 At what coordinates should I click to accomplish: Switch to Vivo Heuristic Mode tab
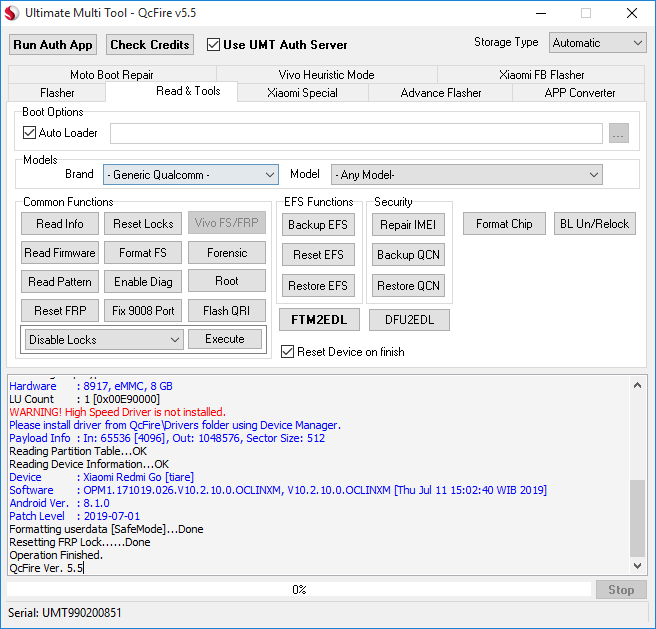click(x=326, y=74)
